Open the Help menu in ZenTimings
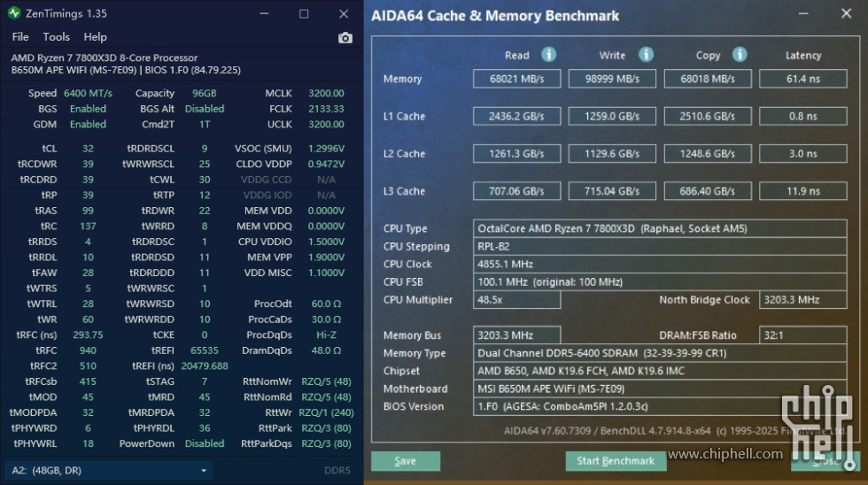Viewport: 868px width, 485px height. (96, 37)
